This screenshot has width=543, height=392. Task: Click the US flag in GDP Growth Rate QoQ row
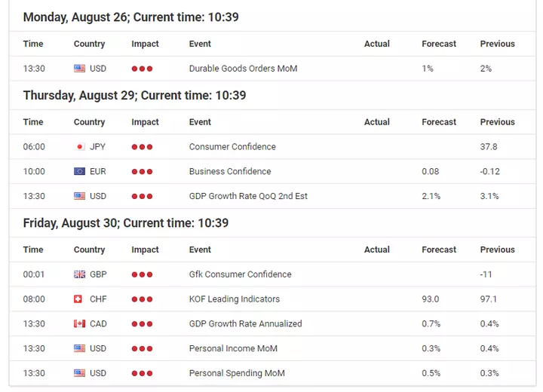[x=79, y=196]
